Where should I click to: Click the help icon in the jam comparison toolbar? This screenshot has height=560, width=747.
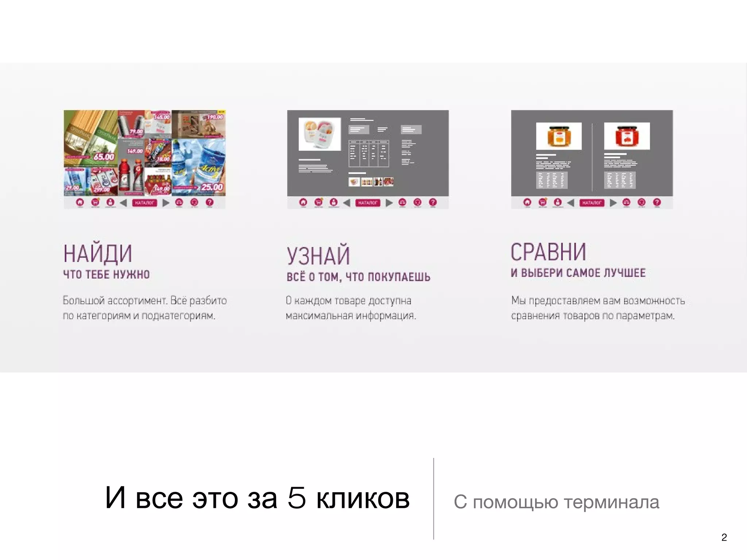[x=657, y=202]
